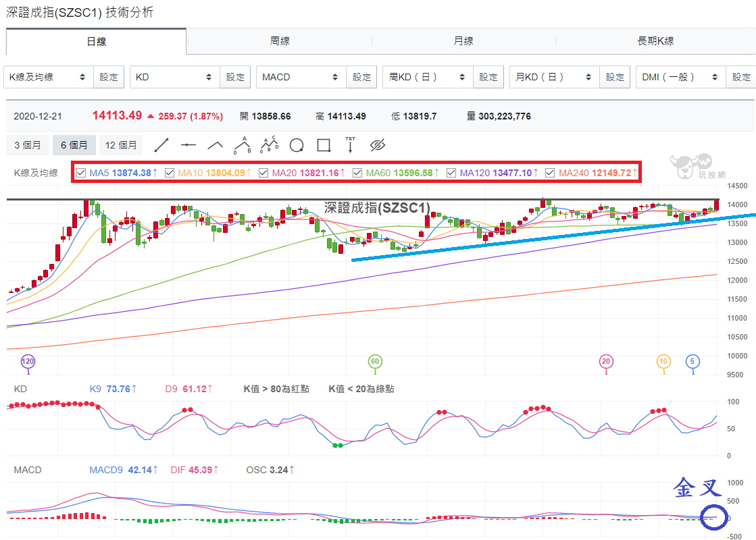This screenshot has width=756, height=540.
Task: Click the 設定 button next to KD
Action: click(235, 77)
